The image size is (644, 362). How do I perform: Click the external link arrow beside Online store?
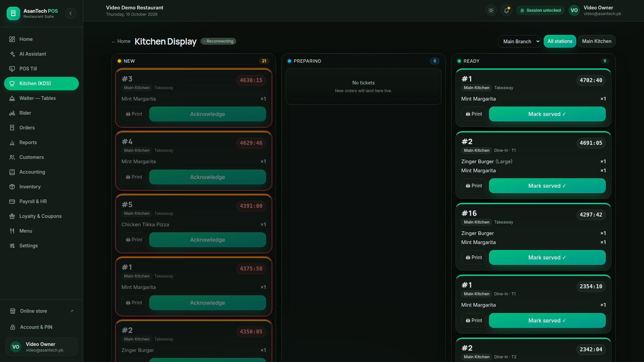[x=72, y=311]
